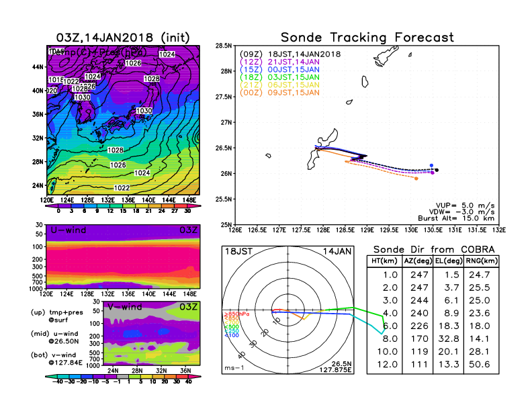Click the blue endpoint dot of the track
The height and width of the screenshot is (411, 532).
tap(431, 165)
